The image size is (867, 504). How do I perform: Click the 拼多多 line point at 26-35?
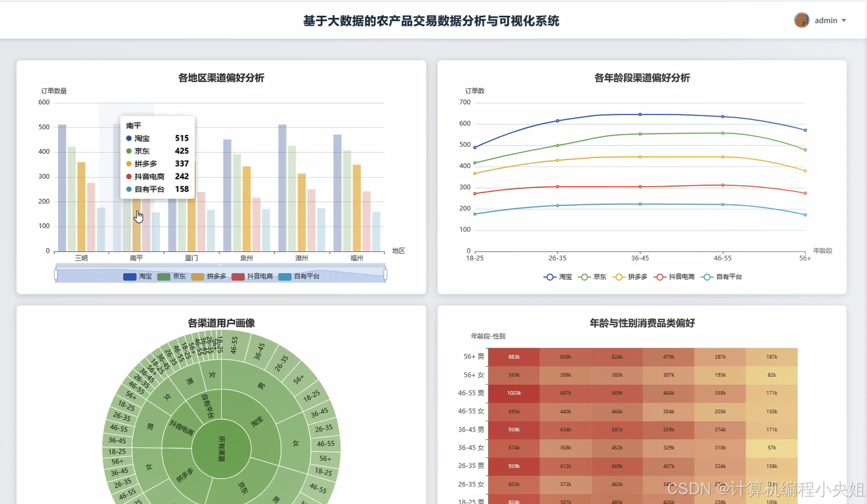pos(558,160)
